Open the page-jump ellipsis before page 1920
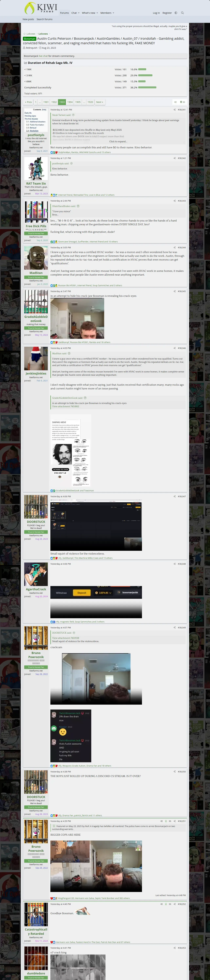Screen dimensions: 210x980 84,102
